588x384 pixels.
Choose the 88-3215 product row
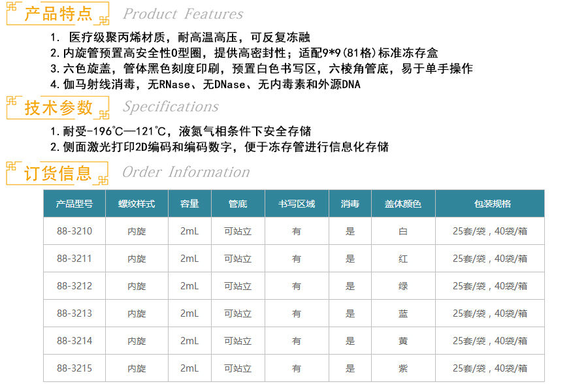74,368
